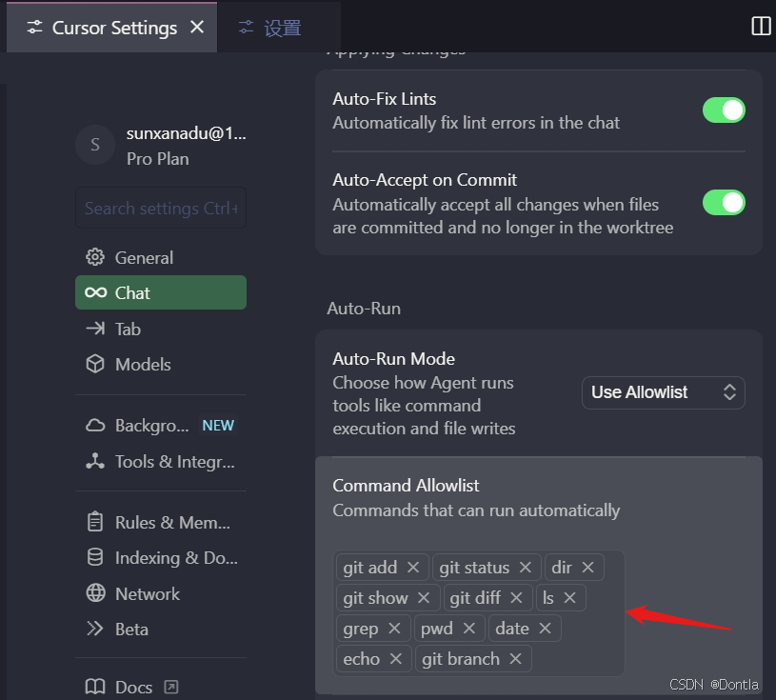
Task: Open the Docs external link
Action: 161,687
